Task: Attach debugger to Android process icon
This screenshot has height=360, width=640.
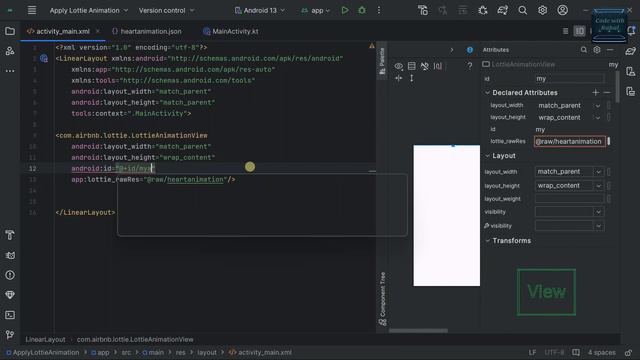Action: tap(483, 10)
